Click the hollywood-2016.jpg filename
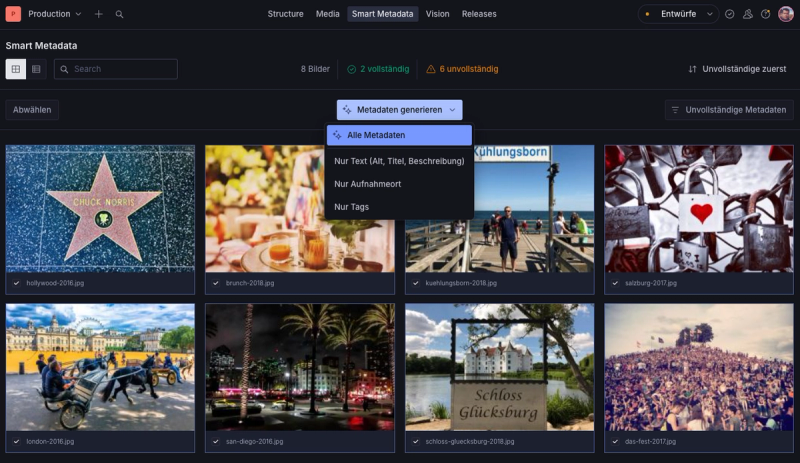Image resolution: width=800 pixels, height=463 pixels. pos(55,283)
